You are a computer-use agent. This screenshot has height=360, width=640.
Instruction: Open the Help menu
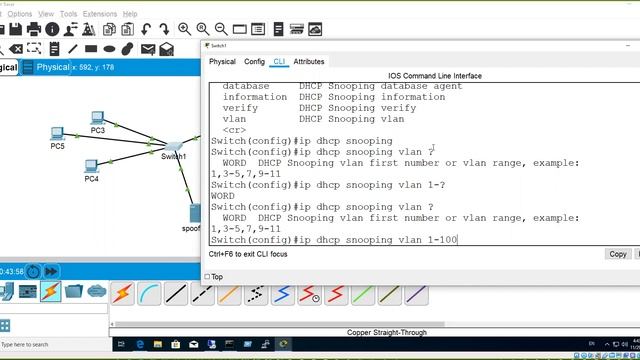(x=130, y=14)
